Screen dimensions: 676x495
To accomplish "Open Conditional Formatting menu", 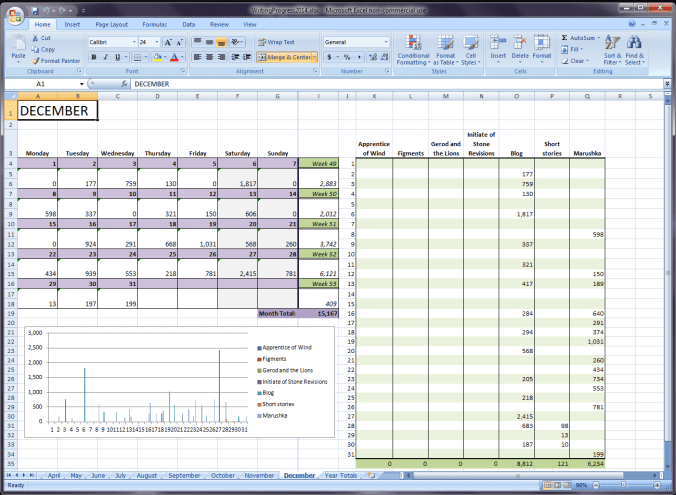I will [413, 50].
